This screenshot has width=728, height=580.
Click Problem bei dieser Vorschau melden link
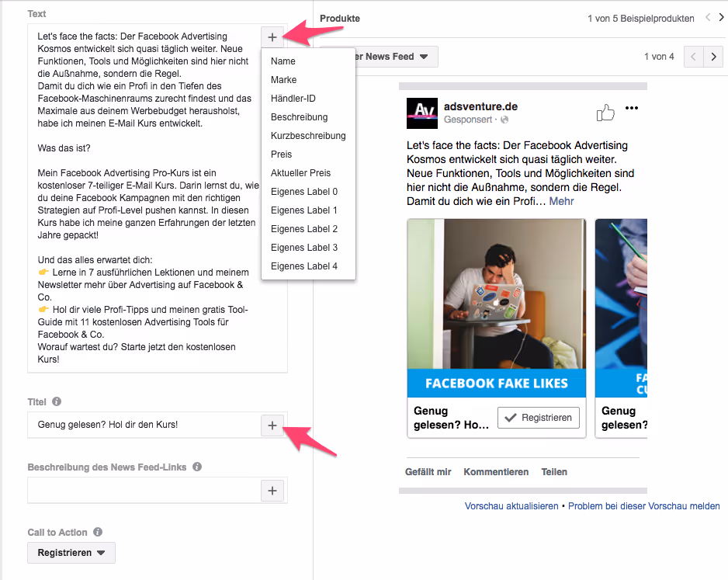point(644,506)
